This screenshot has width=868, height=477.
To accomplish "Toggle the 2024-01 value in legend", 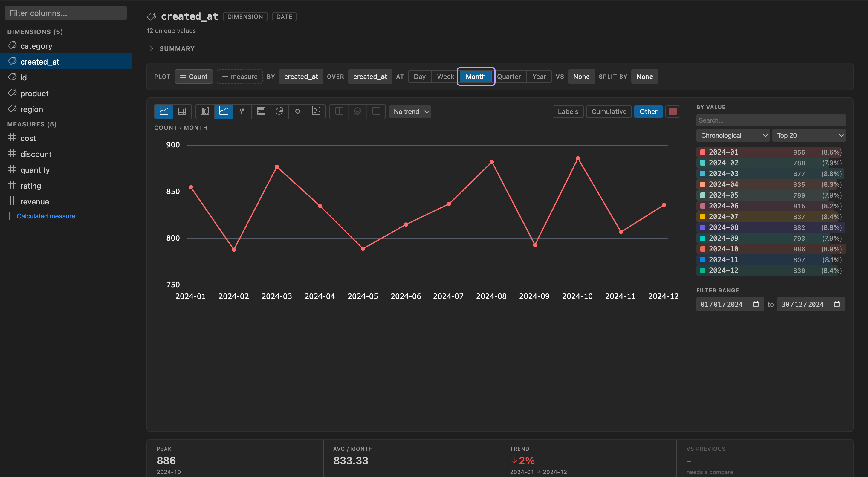I will point(771,152).
